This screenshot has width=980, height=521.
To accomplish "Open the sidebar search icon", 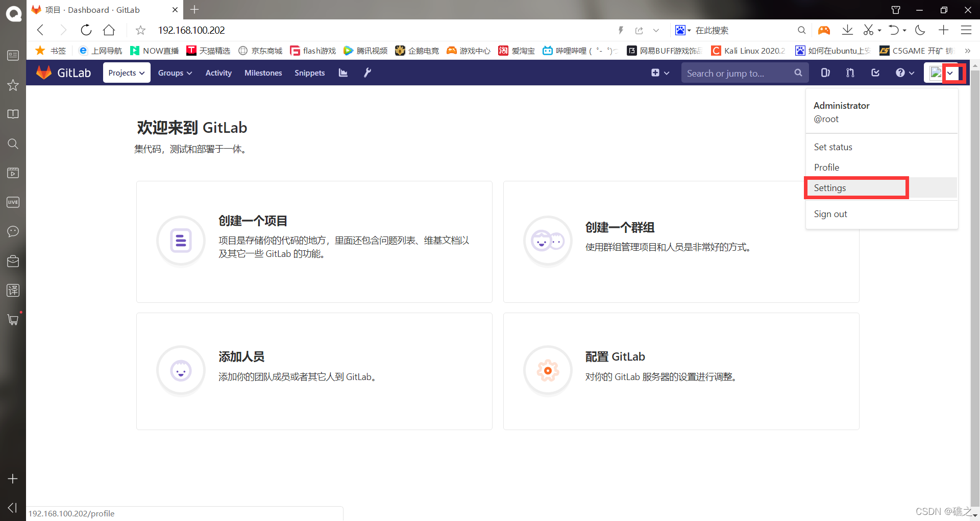I will tap(13, 144).
